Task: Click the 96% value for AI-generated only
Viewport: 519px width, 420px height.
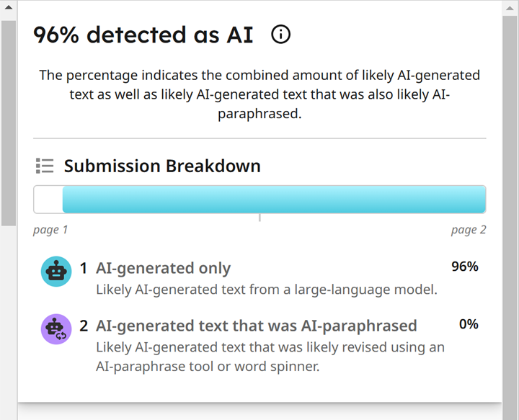Action: [465, 267]
